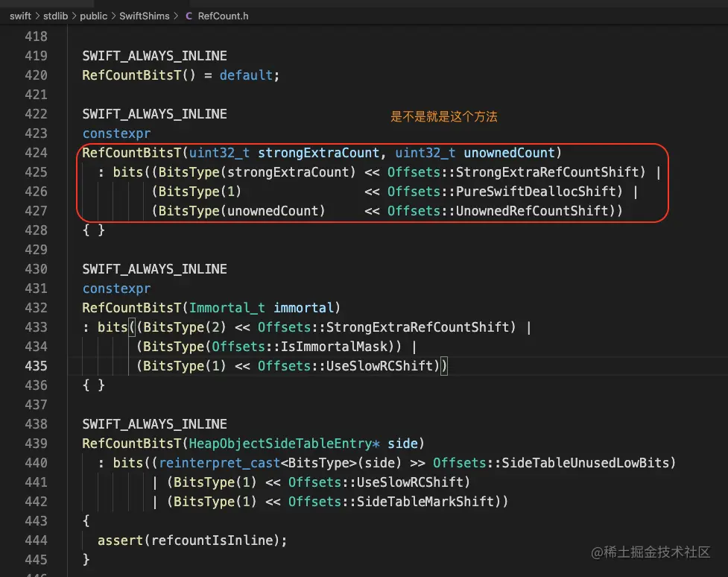Screen dimensions: 728x577
Task: Click 'StrongExtraRefCountShift' on line 425
Action: click(547, 172)
